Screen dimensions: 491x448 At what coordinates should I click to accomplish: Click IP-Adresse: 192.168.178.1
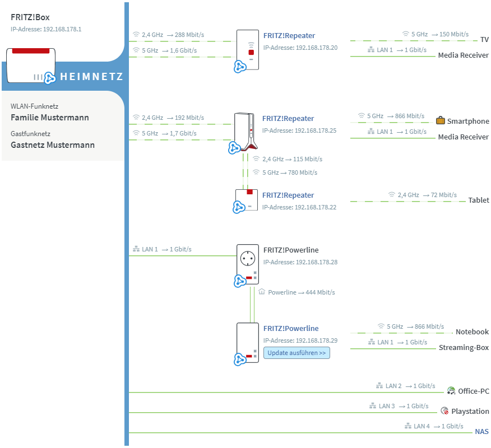[46, 29]
